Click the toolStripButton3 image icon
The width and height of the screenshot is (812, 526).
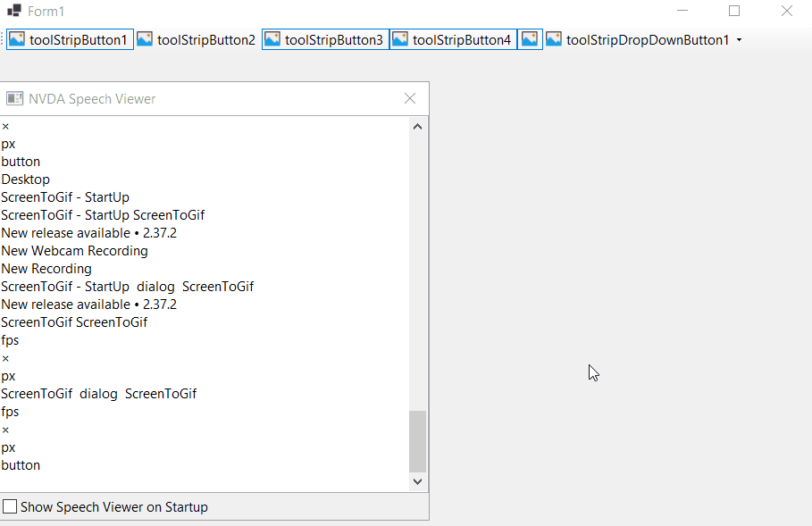[x=272, y=38]
